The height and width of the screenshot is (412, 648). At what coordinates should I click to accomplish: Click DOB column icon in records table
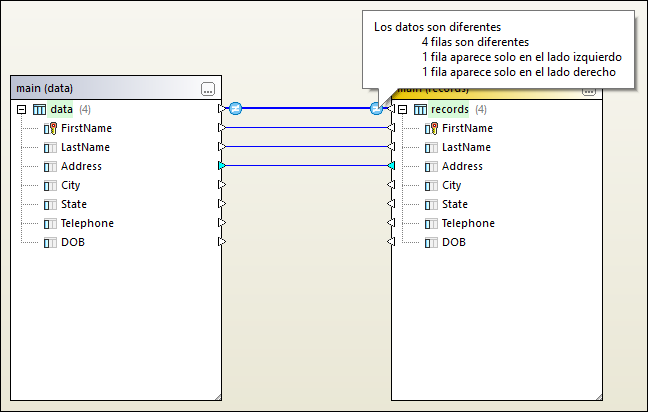point(431,243)
